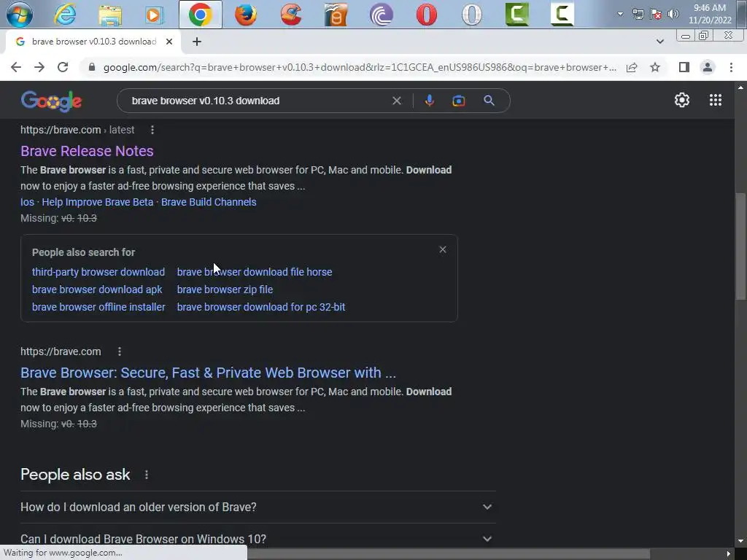Search brave browser download file horse

pos(255,272)
